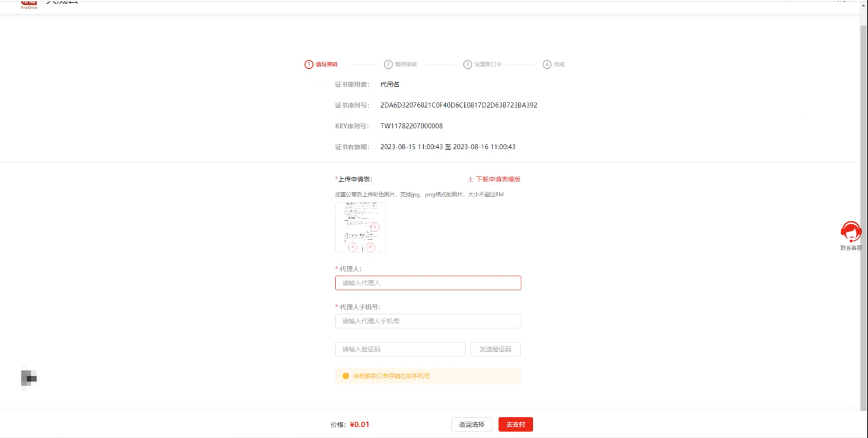The width and height of the screenshot is (868, 438).
Task: Open the 下载申请表模版 link
Action: coord(498,179)
